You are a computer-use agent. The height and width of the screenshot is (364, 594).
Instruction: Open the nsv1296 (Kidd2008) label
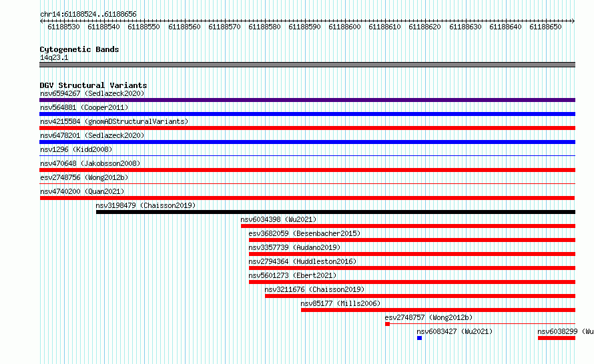tap(76, 149)
